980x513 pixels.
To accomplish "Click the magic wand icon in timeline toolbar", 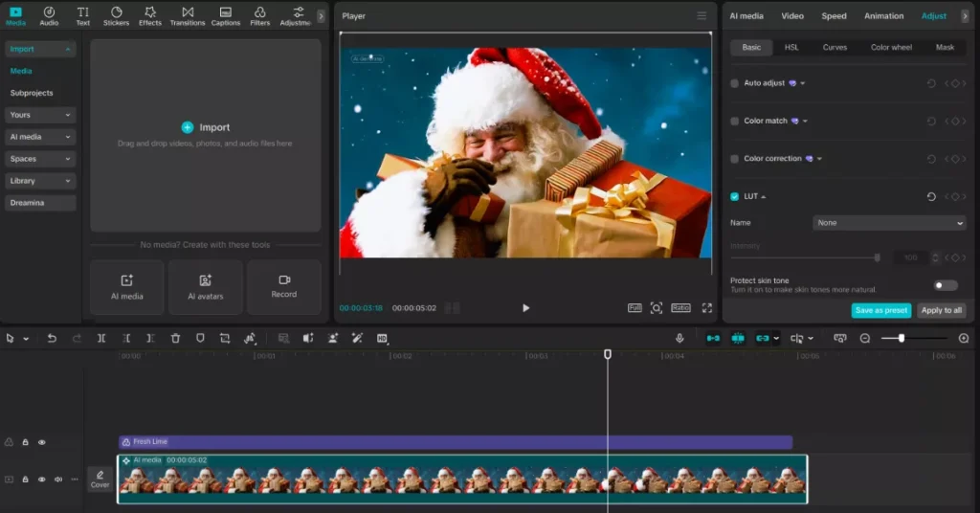I will [358, 338].
